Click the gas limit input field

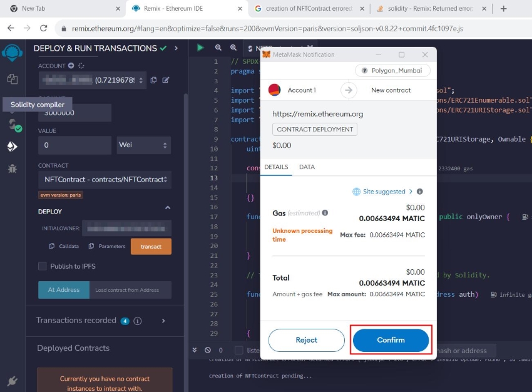[75, 113]
